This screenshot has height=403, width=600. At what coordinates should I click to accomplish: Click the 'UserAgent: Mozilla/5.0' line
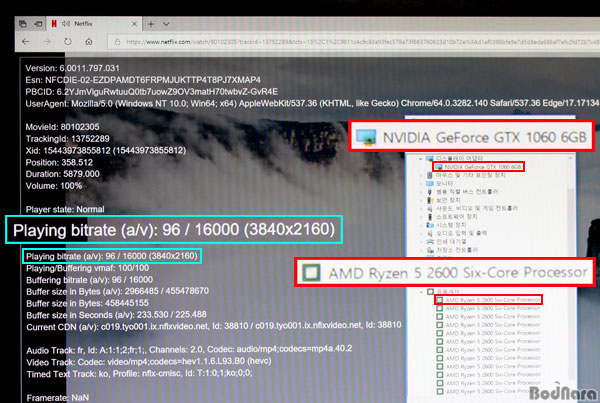[x=312, y=103]
